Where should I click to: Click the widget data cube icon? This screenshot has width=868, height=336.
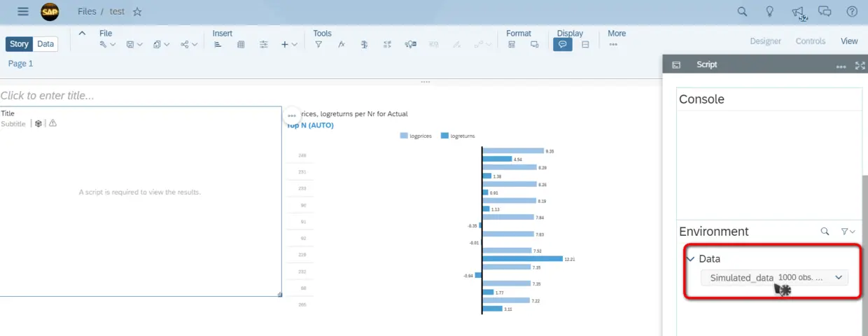[x=38, y=123]
